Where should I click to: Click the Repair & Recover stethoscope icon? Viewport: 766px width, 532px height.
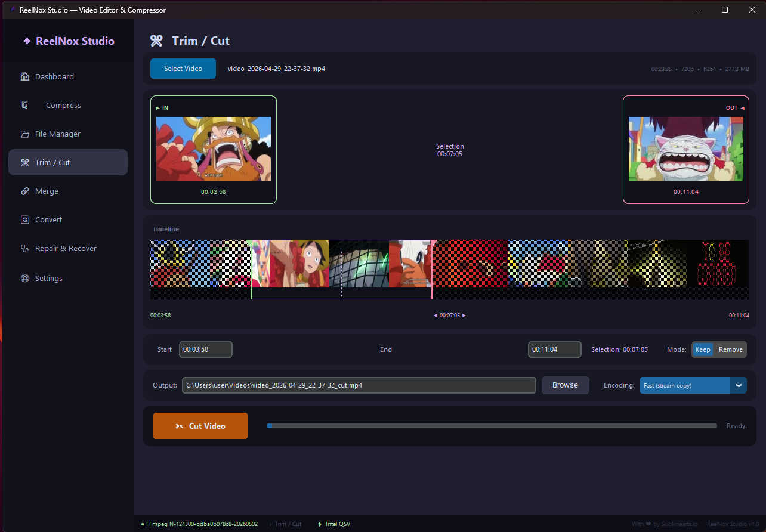(x=25, y=248)
